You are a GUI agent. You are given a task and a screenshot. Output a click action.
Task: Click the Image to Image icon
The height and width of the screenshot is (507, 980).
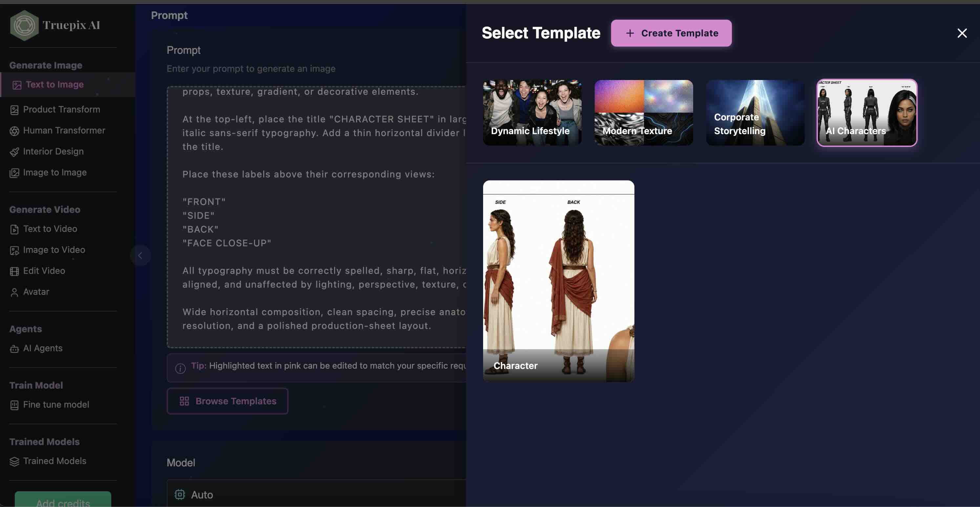pos(14,173)
